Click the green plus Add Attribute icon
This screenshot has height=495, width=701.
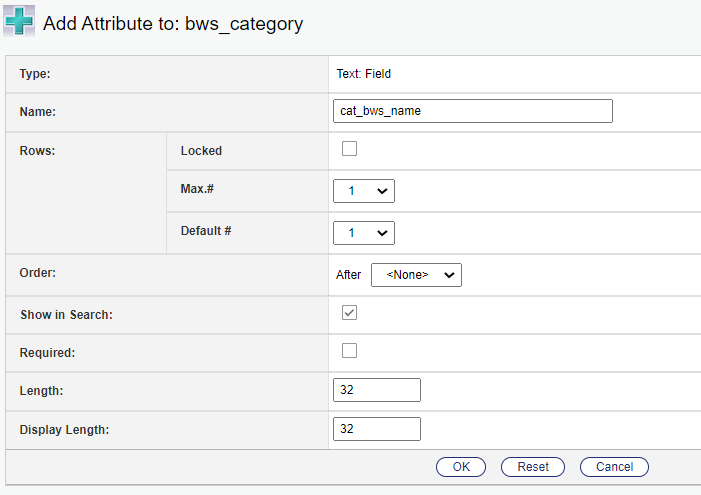click(20, 23)
